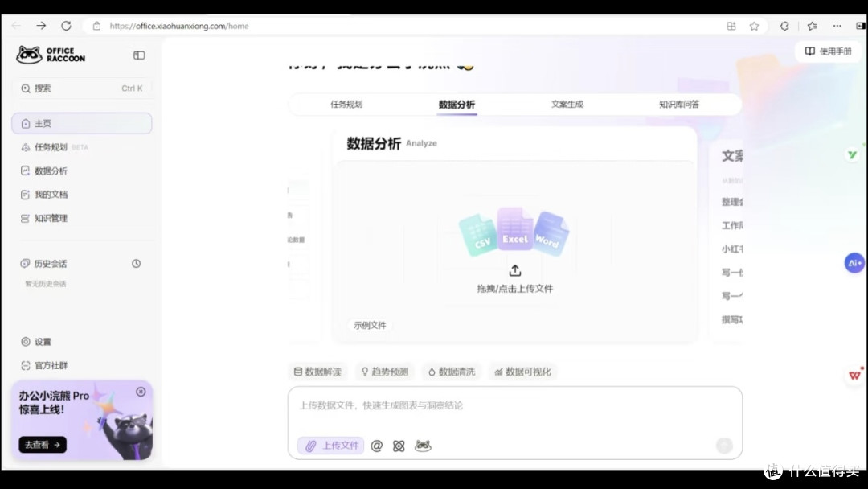The width and height of the screenshot is (868, 489).
Task: Collapse the sidebar with the panel icon
Action: tap(139, 55)
